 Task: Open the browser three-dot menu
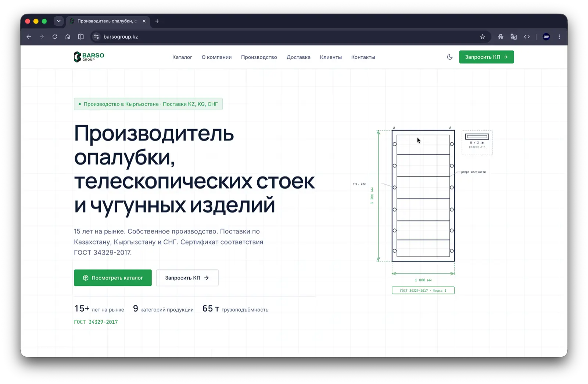coord(559,37)
